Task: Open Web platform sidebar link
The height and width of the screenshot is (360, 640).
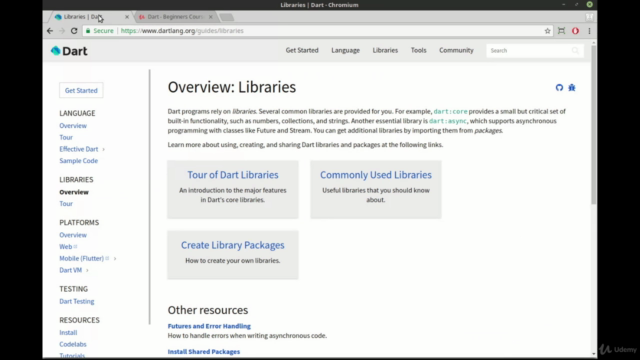Action: tap(66, 247)
